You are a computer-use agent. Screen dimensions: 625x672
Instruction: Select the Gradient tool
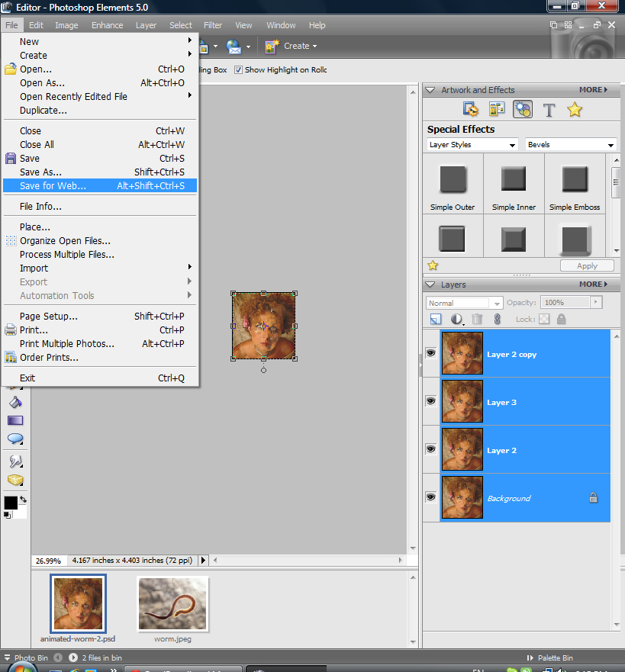15,420
